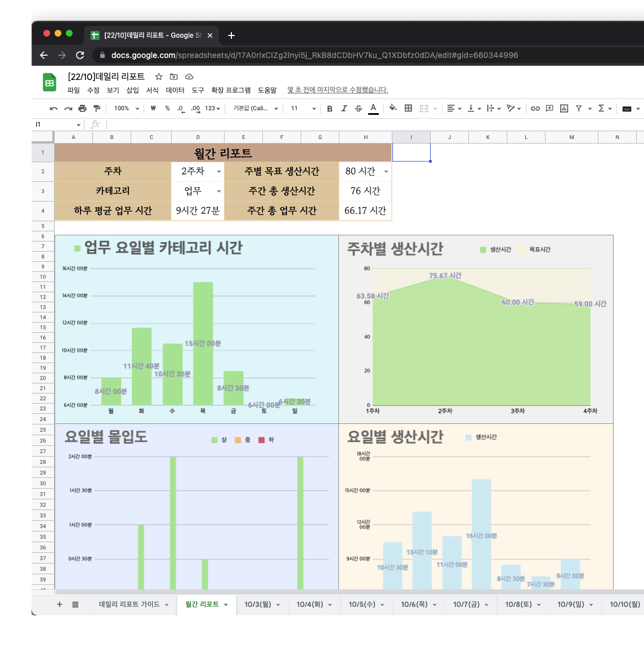Increase decimal places icon
The width and height of the screenshot is (644, 657).
195,109
